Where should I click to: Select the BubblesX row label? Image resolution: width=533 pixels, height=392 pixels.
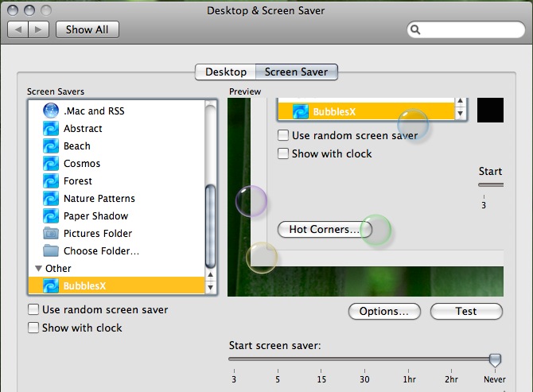click(84, 285)
